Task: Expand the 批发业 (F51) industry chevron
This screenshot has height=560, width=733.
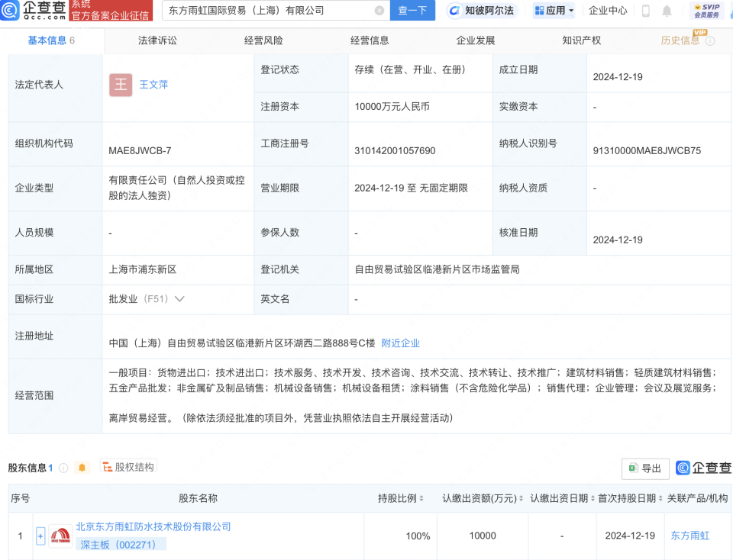Action: [x=179, y=299]
